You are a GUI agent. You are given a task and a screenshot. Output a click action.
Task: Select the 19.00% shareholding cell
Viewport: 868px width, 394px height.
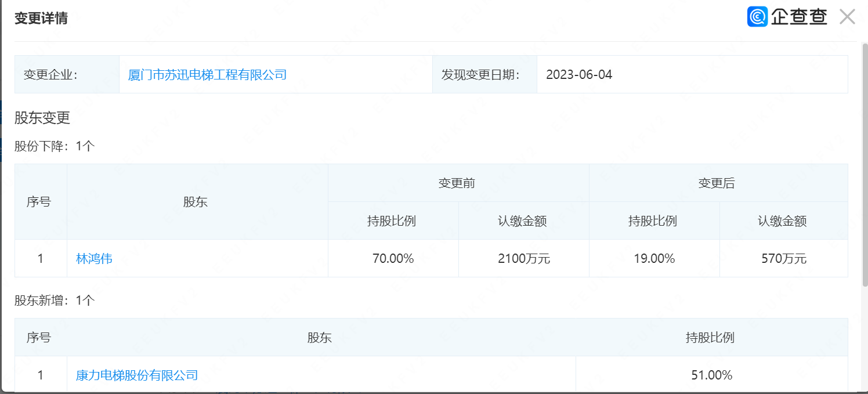point(654,259)
